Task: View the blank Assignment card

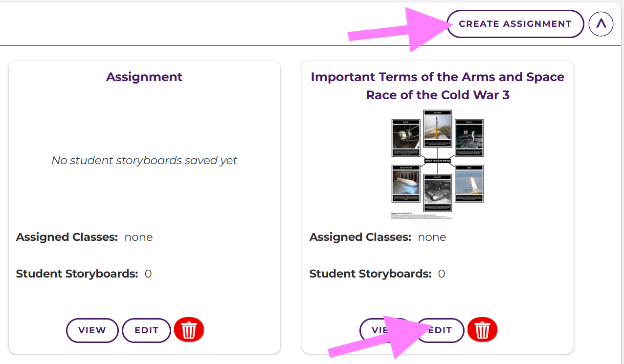Action: [92, 330]
